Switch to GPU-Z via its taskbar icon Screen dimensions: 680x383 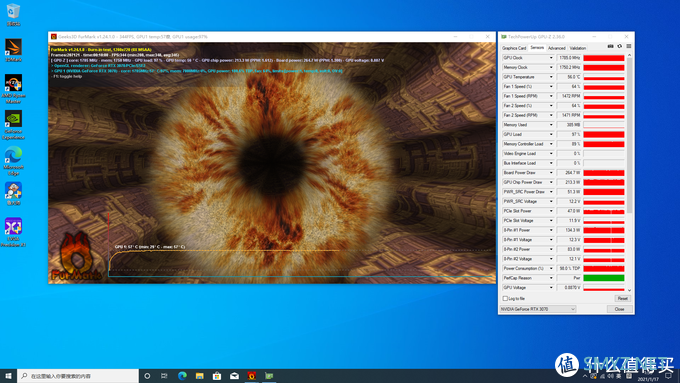tap(269, 376)
